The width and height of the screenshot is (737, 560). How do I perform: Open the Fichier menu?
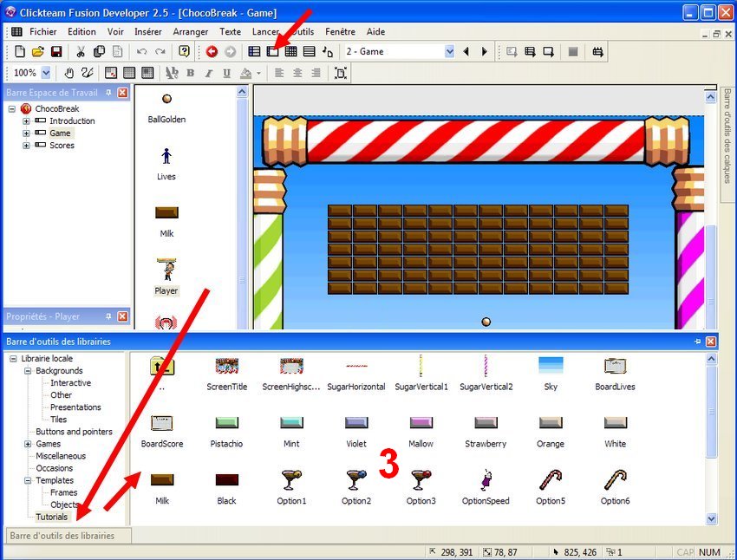(42, 31)
